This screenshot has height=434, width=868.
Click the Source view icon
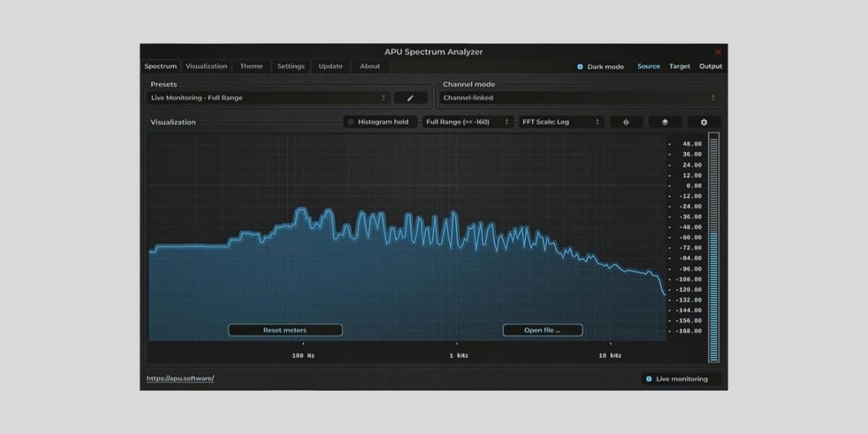coord(648,66)
